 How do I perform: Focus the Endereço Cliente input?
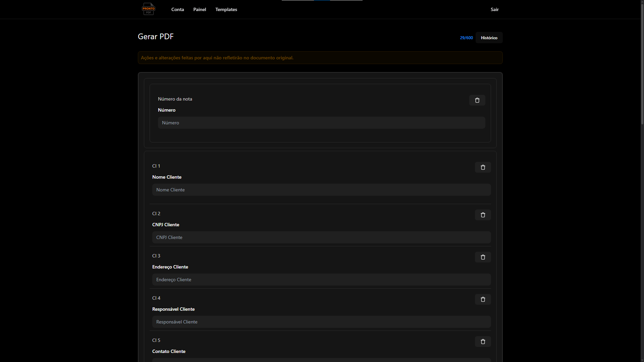pyautogui.click(x=321, y=280)
